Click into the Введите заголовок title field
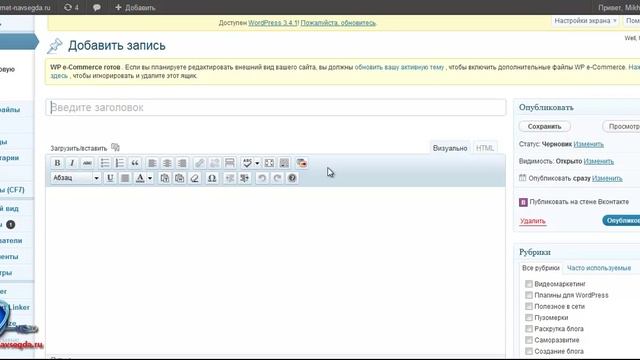 (276, 107)
